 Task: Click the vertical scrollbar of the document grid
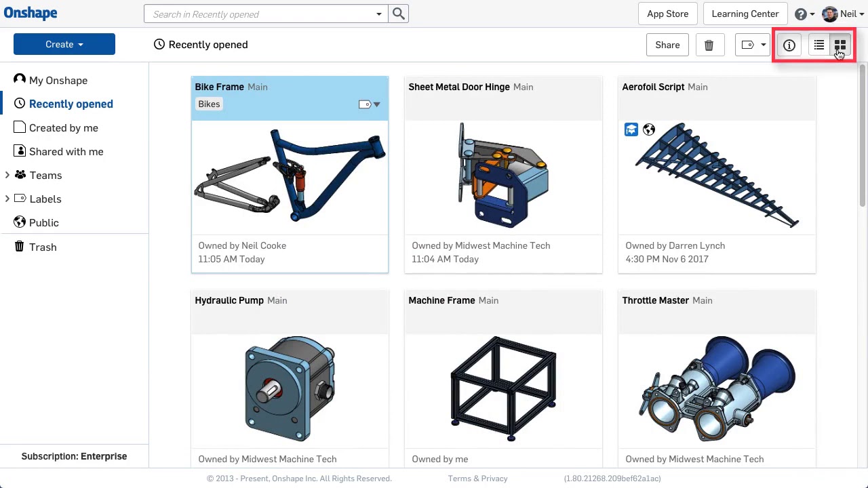(863, 136)
